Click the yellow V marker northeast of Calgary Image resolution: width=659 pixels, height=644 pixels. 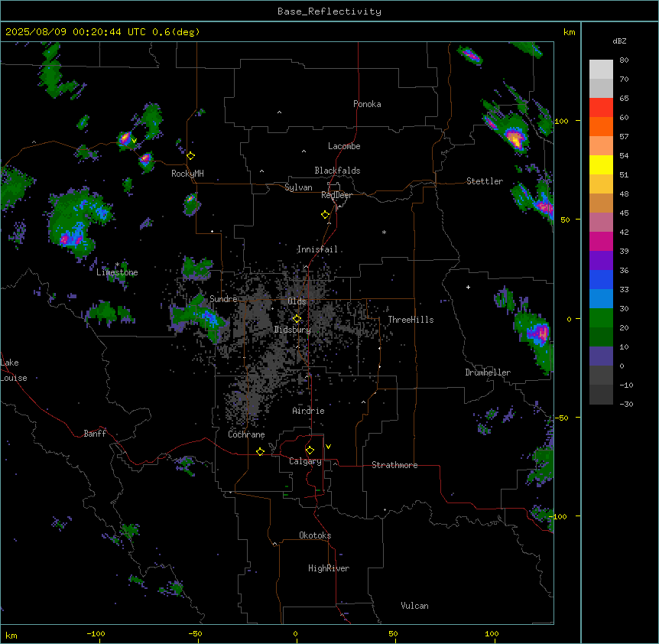(328, 447)
